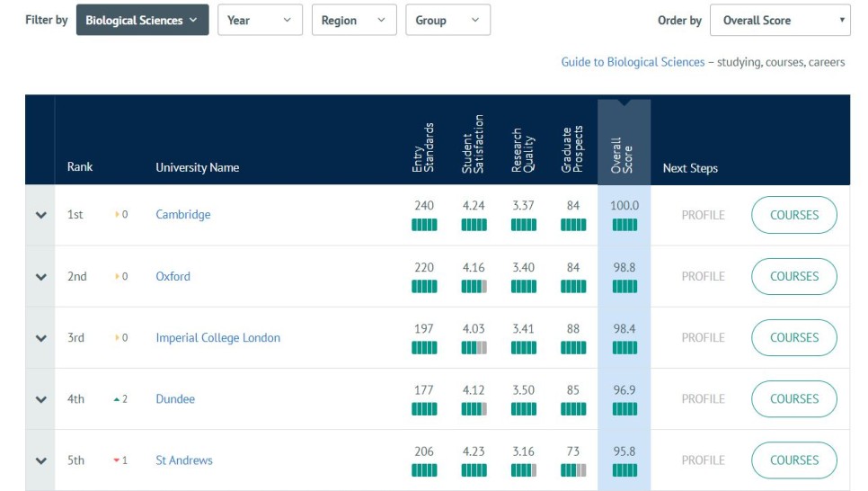Click Cambridge's Overall Score bar indicator
Image resolution: width=868 pixels, height=491 pixels.
coord(624,225)
